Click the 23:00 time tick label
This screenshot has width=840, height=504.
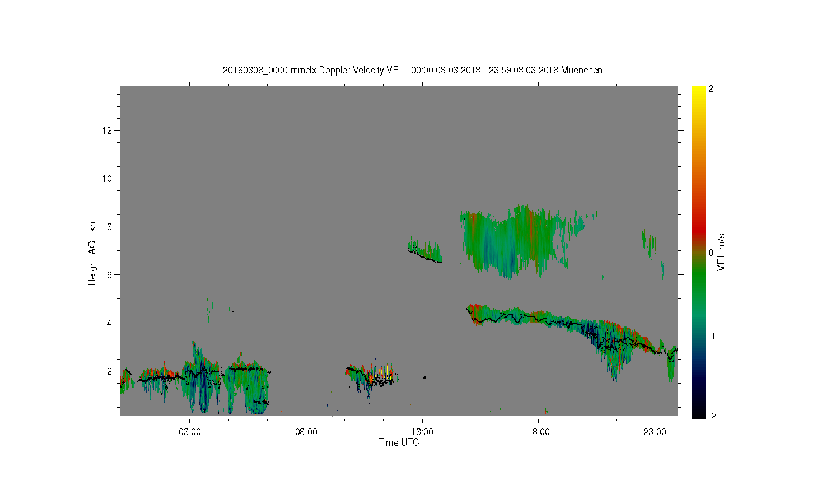point(655,432)
